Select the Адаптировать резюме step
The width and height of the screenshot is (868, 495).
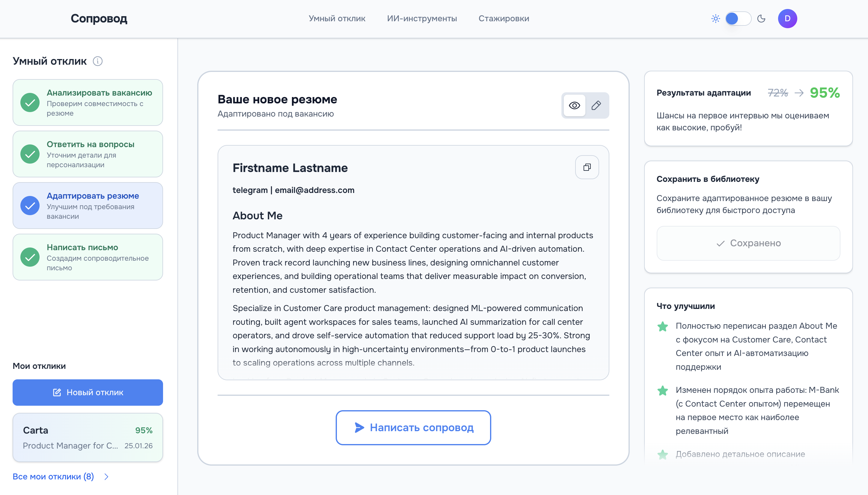pyautogui.click(x=88, y=205)
